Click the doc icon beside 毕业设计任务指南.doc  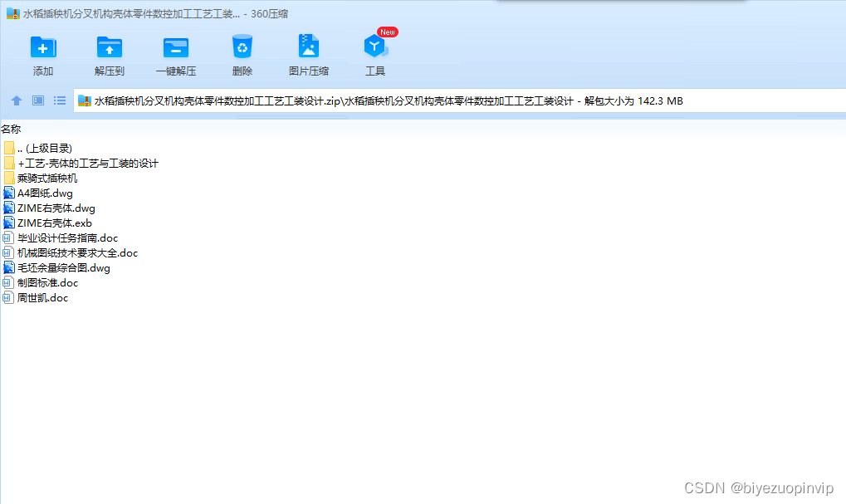(x=8, y=238)
